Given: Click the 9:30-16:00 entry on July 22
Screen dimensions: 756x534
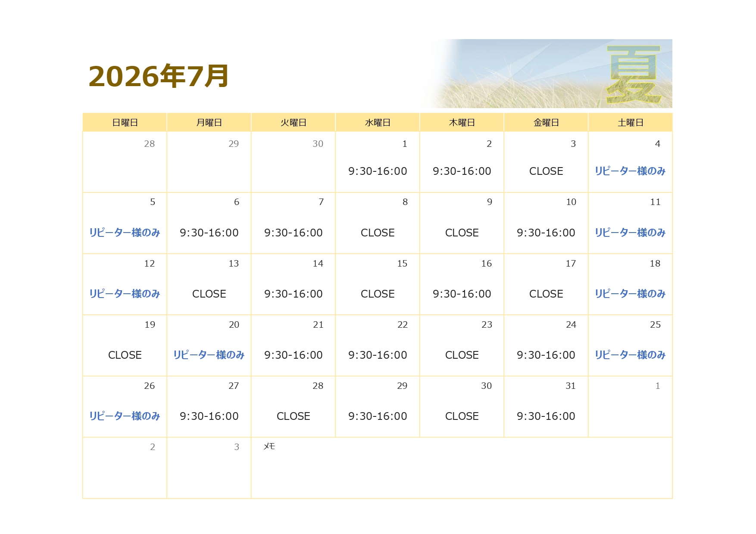Looking at the screenshot, I should point(378,355).
